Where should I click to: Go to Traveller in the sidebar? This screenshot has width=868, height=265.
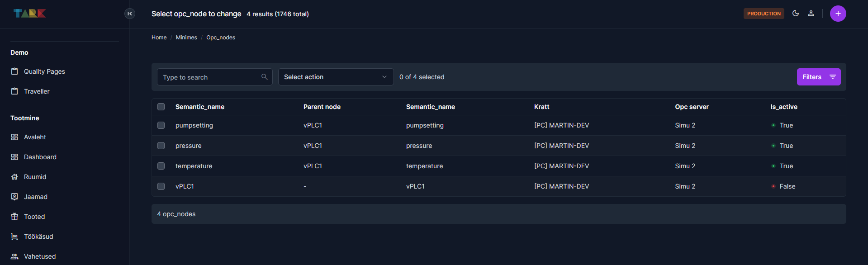point(37,91)
